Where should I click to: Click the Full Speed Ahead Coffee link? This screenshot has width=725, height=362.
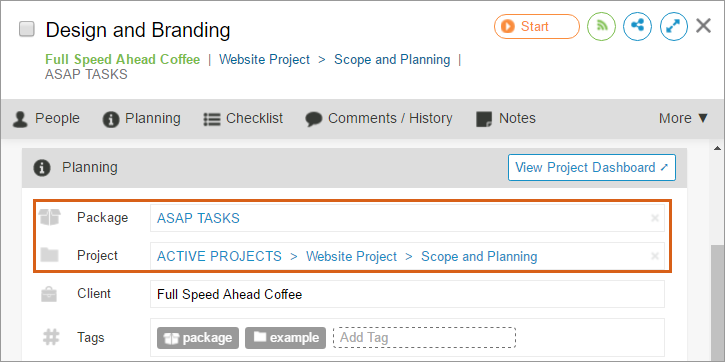pyautogui.click(x=123, y=60)
